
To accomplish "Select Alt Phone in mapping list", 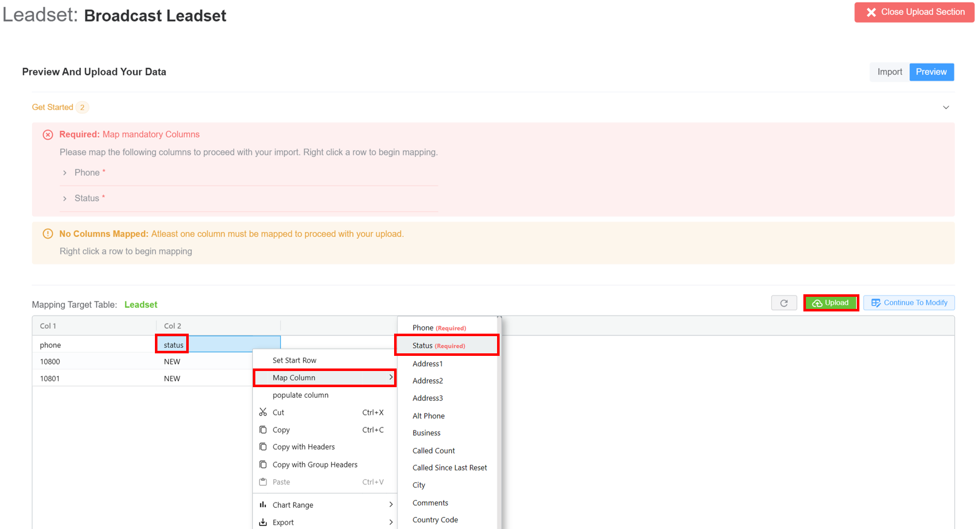I will click(428, 416).
